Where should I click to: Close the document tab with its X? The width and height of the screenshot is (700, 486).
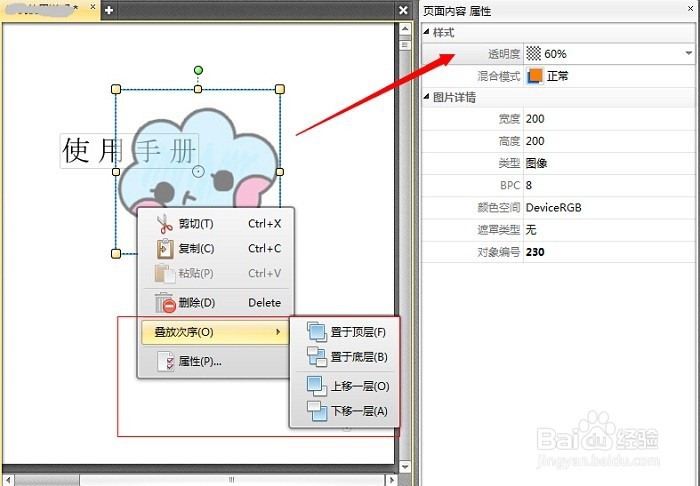tap(93, 7)
